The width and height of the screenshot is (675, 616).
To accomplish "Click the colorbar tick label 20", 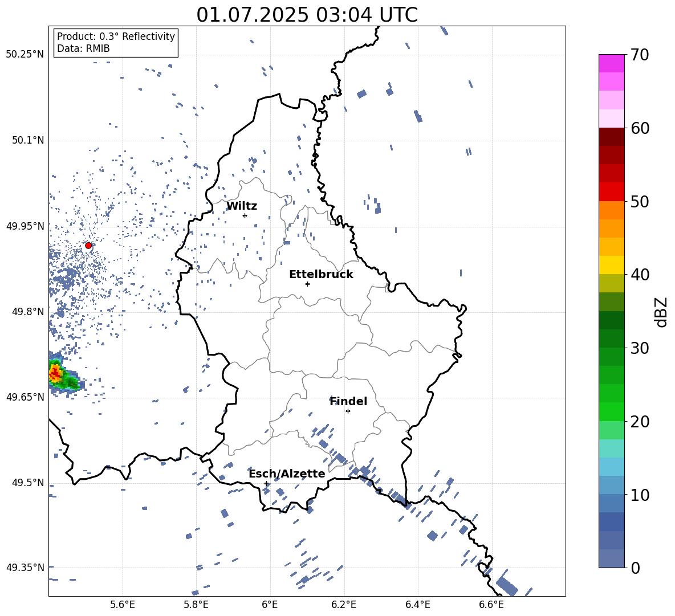I will pos(640,421).
